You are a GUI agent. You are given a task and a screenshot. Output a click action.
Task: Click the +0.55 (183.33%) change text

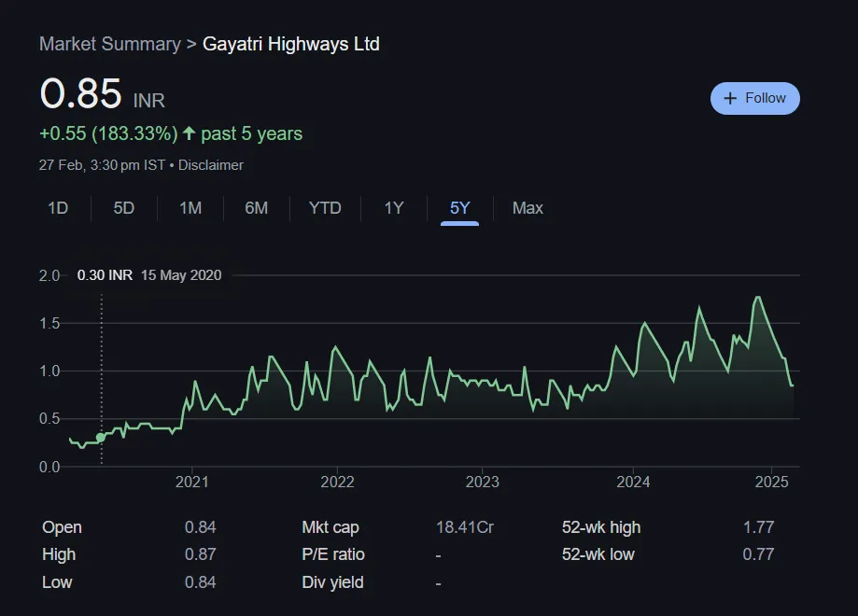[108, 133]
